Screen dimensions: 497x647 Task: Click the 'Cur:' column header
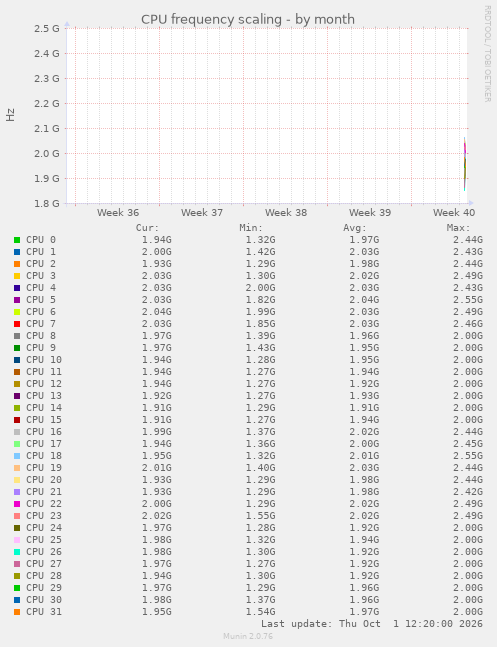[x=147, y=228]
